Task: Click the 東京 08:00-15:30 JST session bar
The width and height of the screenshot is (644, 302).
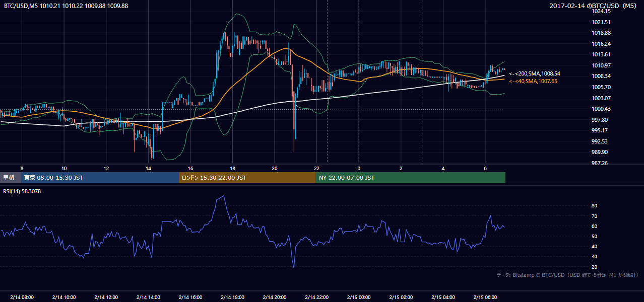Action: tap(100, 178)
